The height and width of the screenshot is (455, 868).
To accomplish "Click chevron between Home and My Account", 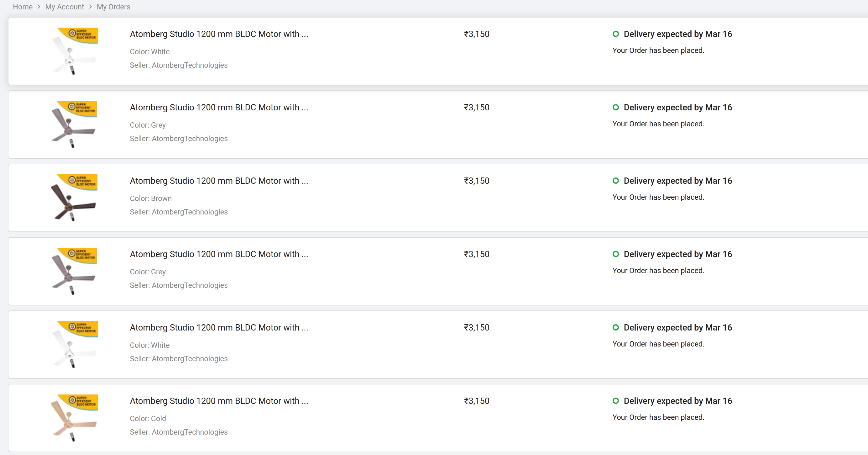I will point(39,7).
